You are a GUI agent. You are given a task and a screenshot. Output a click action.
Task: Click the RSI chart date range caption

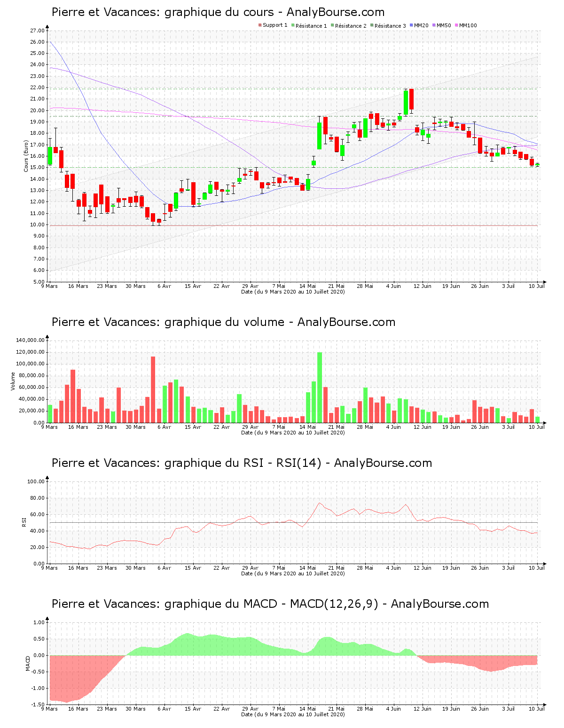click(293, 573)
